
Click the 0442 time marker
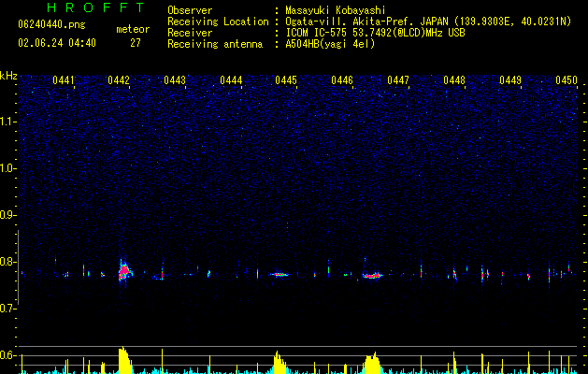click(119, 80)
